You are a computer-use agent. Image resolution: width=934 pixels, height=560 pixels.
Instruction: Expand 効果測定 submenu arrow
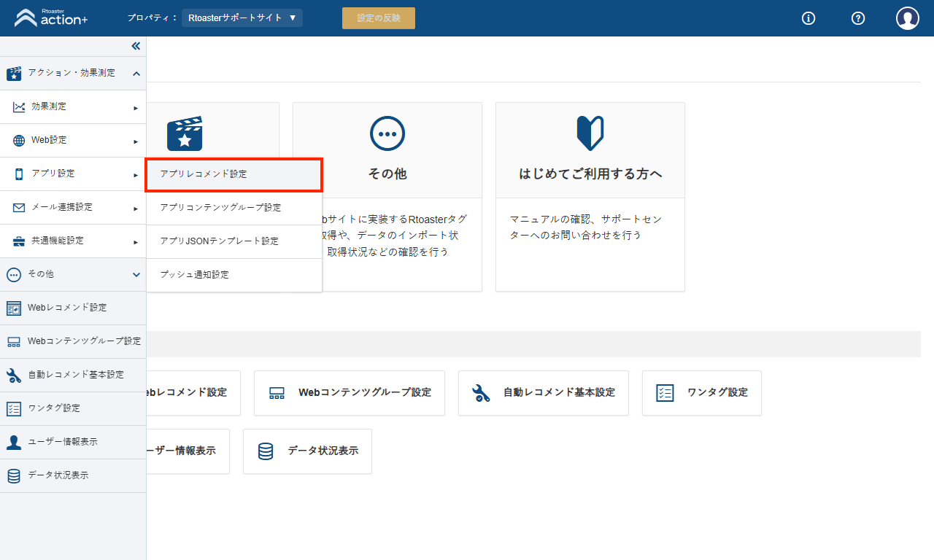tap(136, 108)
